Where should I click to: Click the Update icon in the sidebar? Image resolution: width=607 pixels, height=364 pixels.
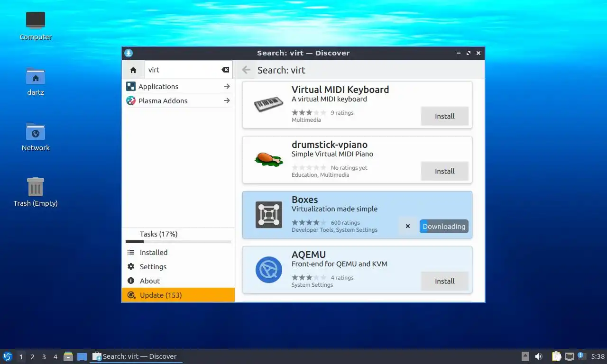pyautogui.click(x=131, y=295)
